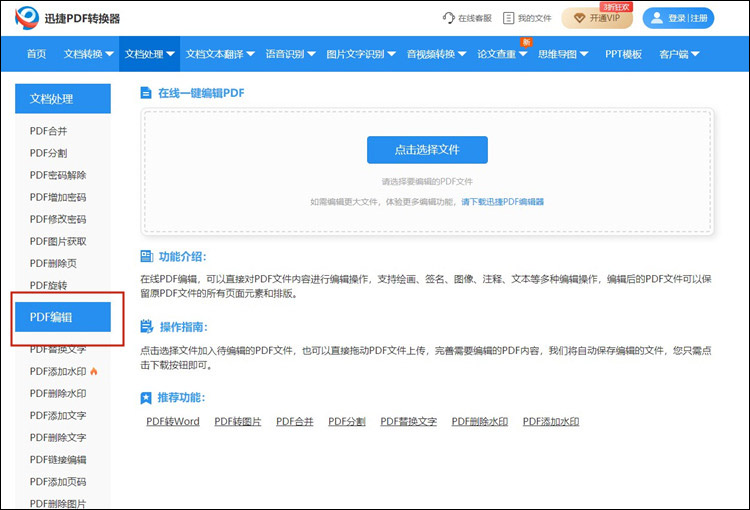Open the recommended PDF替换文字 link at bottom
Screen dimensions: 750x510
tap(408, 421)
